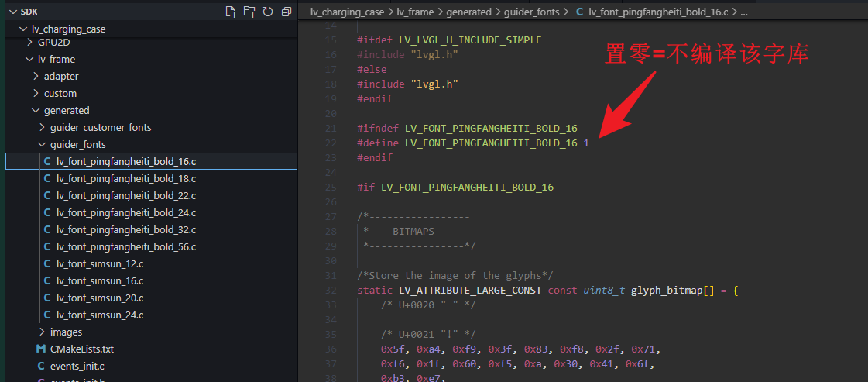Image resolution: width=868 pixels, height=382 pixels.
Task: Collapse the guider_fonts folder
Action: click(42, 144)
